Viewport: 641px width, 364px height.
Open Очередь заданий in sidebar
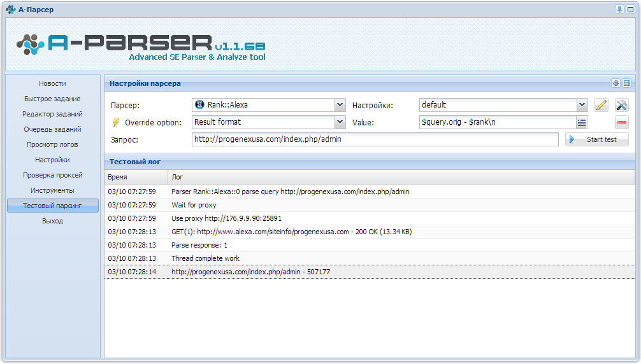coord(52,129)
